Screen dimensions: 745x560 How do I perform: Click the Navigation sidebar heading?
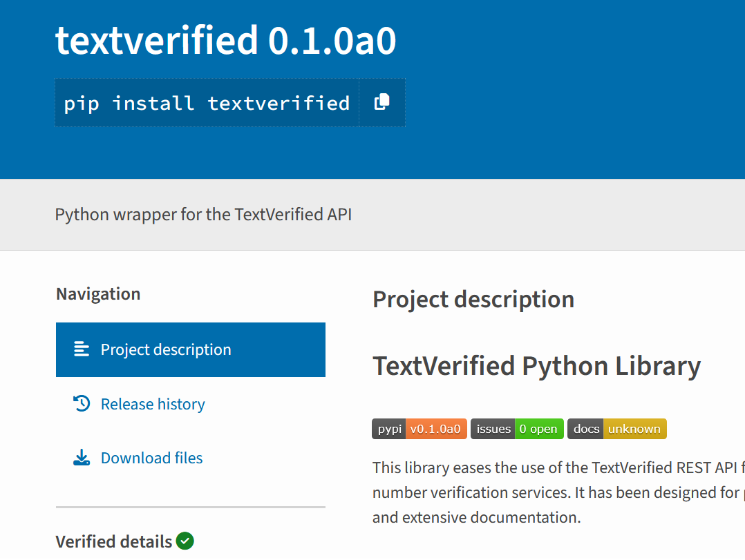point(98,293)
